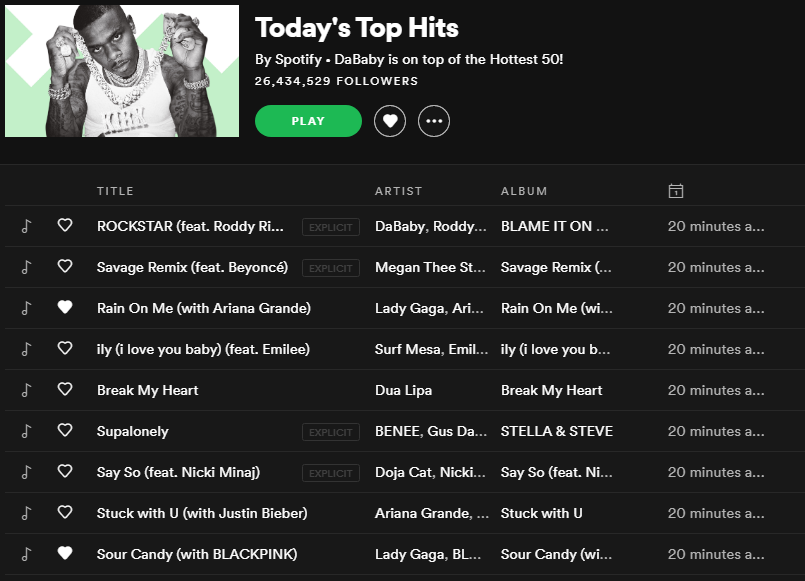Play Rain On Me using its note icon
This screenshot has height=581, width=805.
[x=26, y=308]
